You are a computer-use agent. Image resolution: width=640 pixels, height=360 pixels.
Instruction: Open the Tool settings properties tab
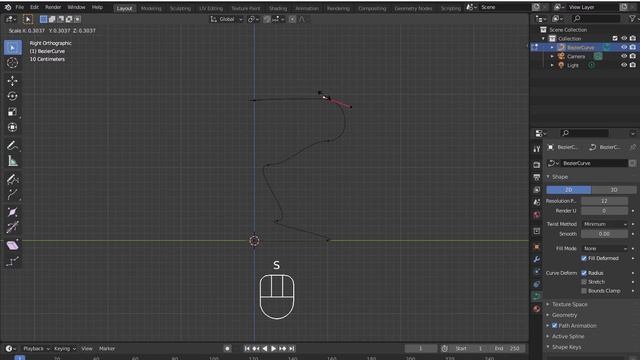(x=536, y=149)
